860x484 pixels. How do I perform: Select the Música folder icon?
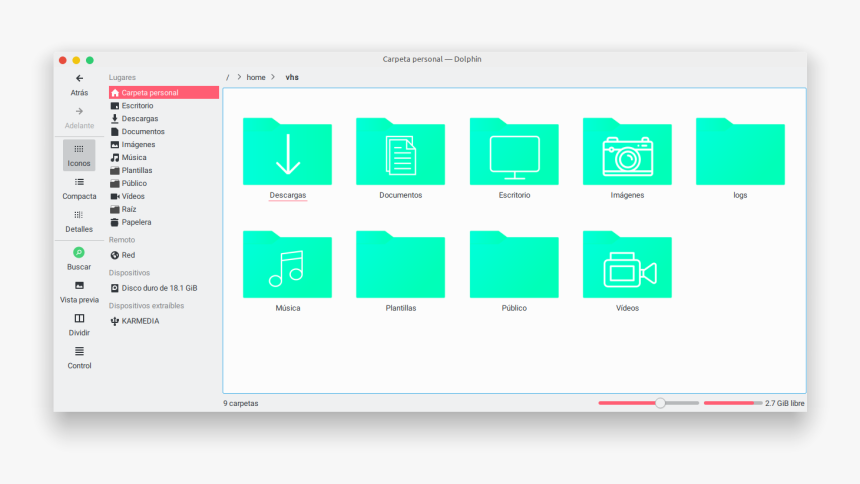pyautogui.click(x=287, y=264)
